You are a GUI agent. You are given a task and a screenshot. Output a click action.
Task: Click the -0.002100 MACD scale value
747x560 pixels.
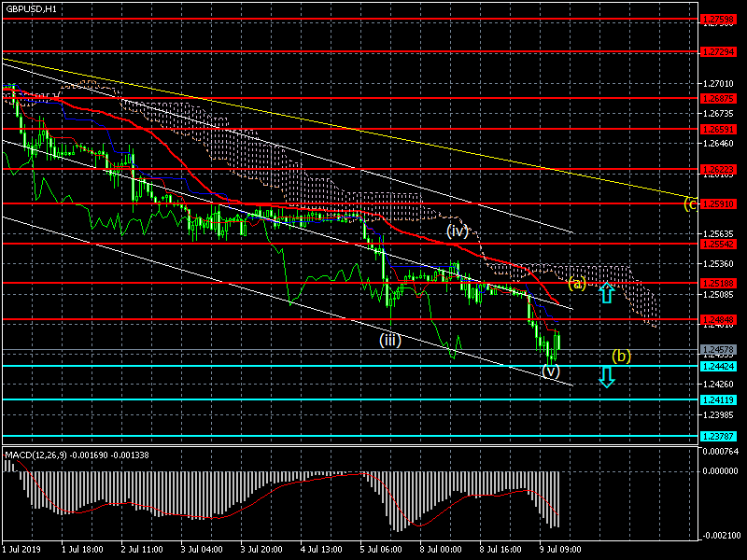click(x=719, y=536)
